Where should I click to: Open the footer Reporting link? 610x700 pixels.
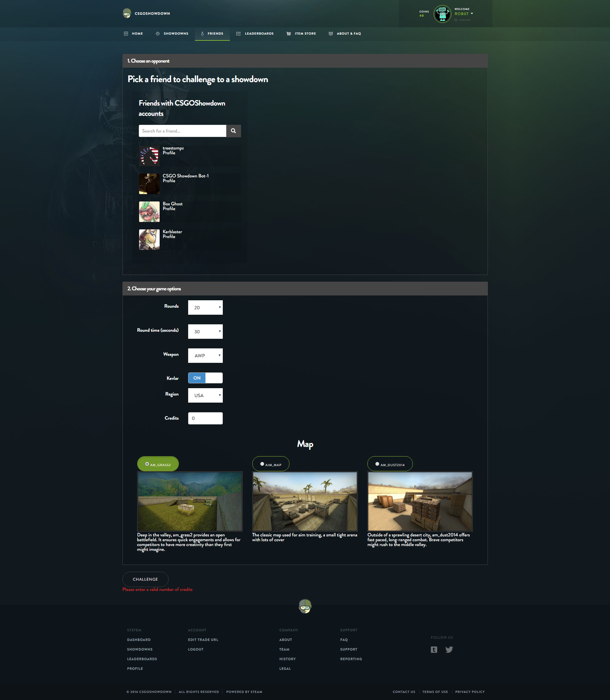tap(351, 659)
